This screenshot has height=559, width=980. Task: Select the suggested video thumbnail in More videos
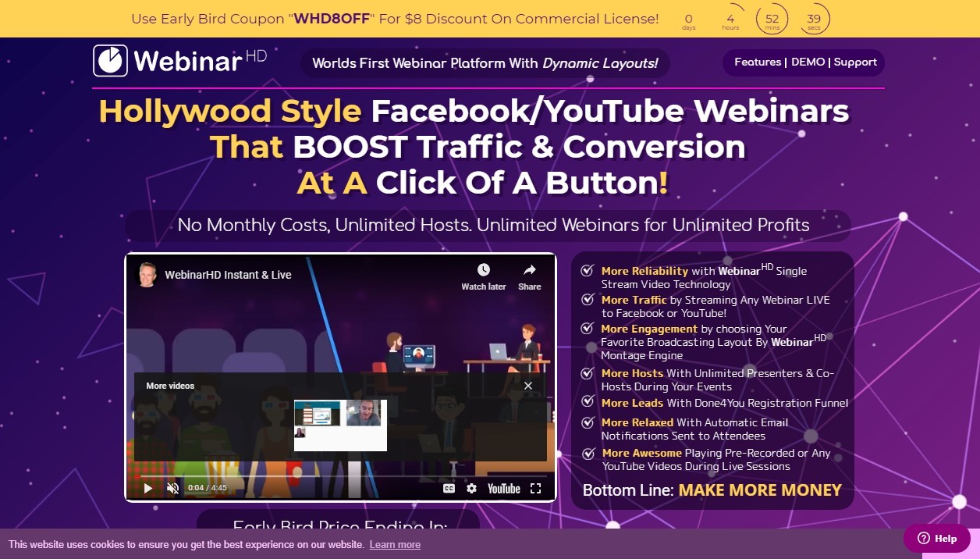(x=340, y=425)
